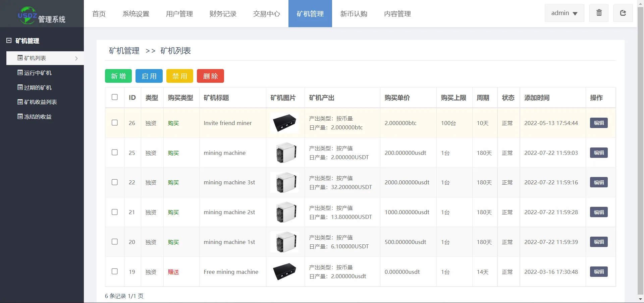This screenshot has width=644, height=303.
Task: Open the admin user dropdown
Action: 564,13
